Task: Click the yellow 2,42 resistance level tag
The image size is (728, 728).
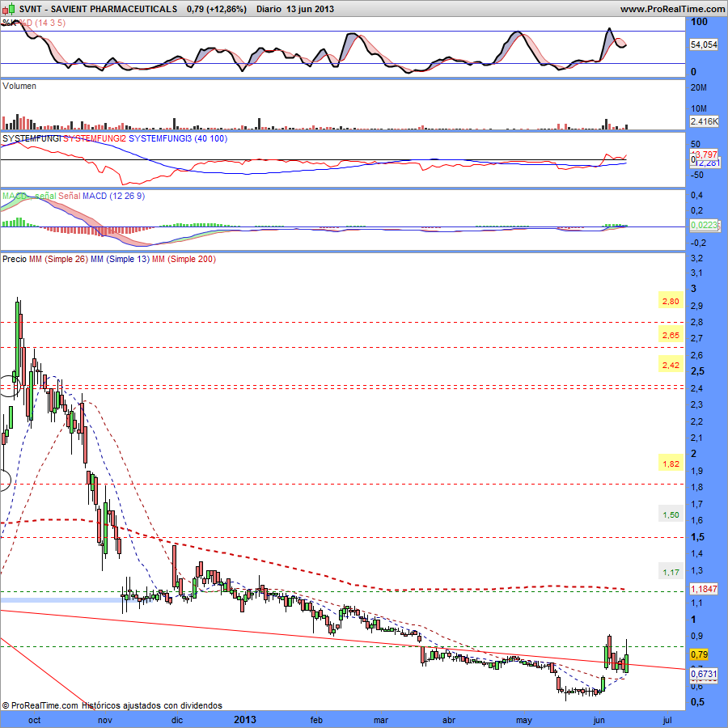Action: [671, 366]
